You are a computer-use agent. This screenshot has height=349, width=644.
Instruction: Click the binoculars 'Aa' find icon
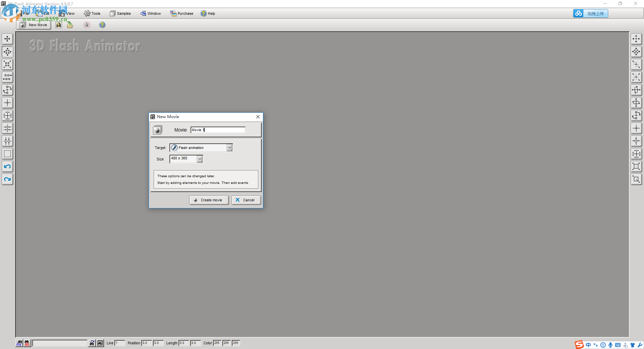coord(19,343)
